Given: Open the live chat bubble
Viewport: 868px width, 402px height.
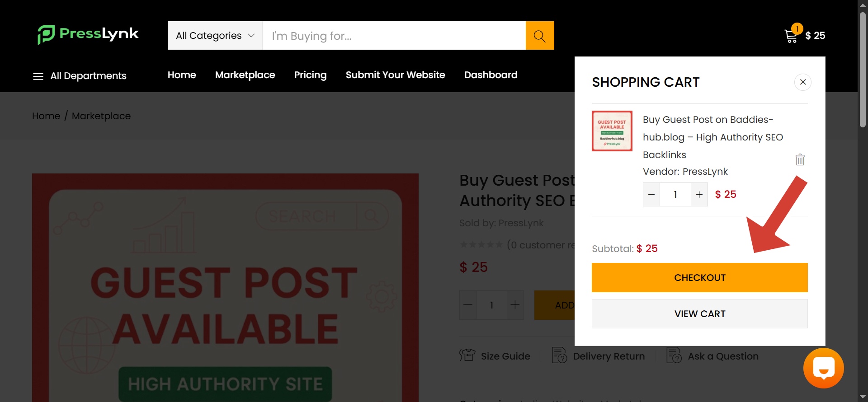Looking at the screenshot, I should pos(824,368).
